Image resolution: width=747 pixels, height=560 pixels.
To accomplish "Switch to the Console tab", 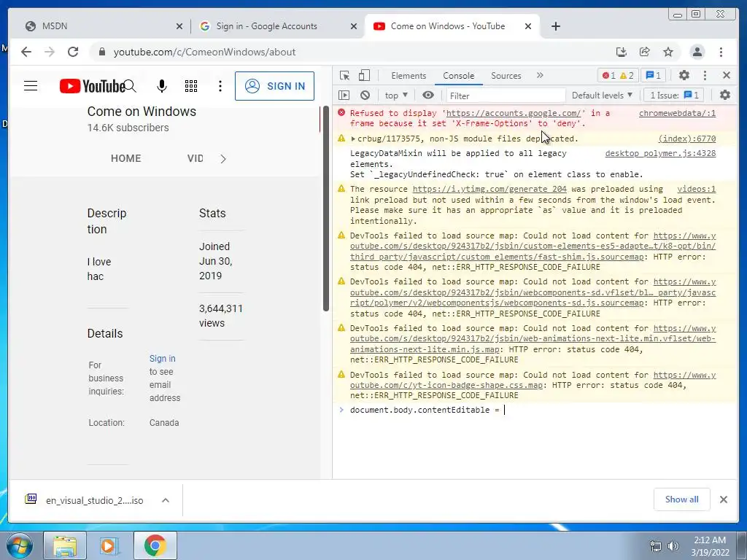I will click(x=458, y=76).
